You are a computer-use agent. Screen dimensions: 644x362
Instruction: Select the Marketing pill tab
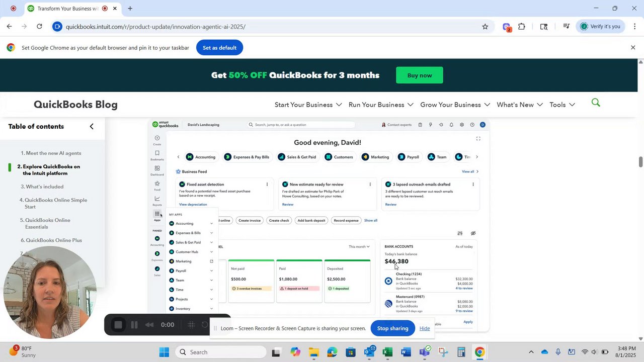375,157
